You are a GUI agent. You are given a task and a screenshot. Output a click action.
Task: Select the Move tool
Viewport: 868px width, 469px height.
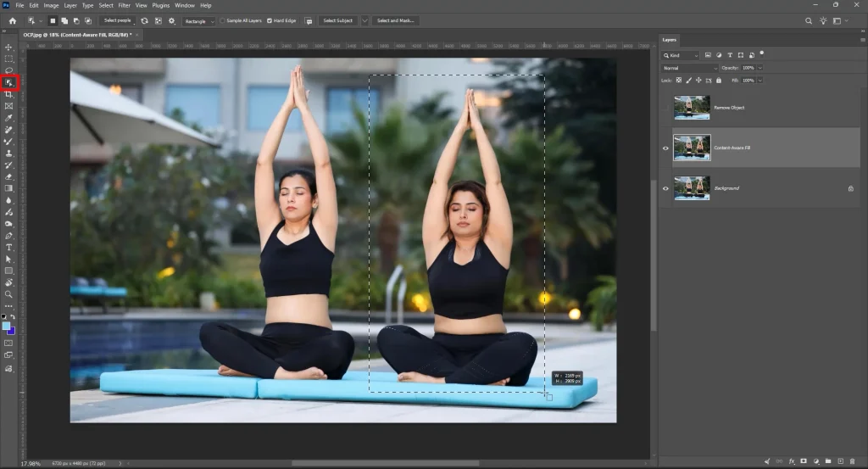8,47
